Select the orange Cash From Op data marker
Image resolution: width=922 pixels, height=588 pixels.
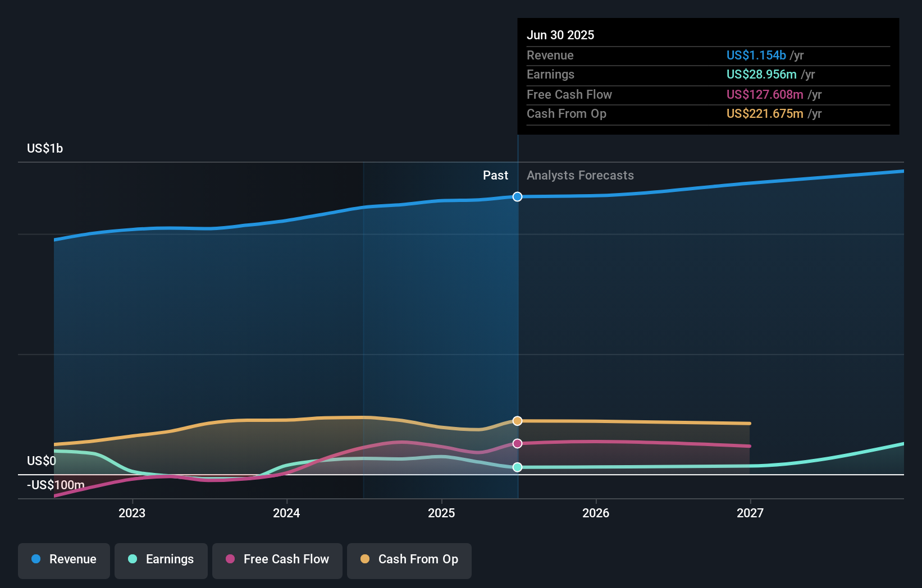click(517, 420)
